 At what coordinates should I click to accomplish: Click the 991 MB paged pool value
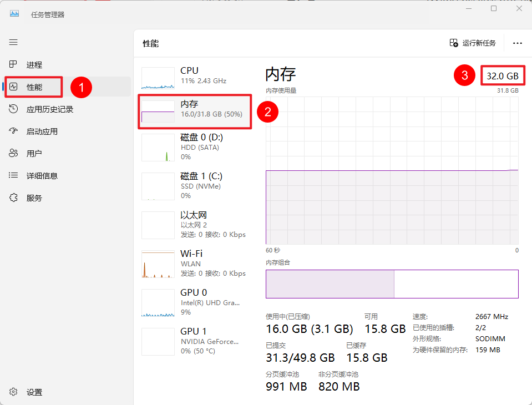click(286, 386)
